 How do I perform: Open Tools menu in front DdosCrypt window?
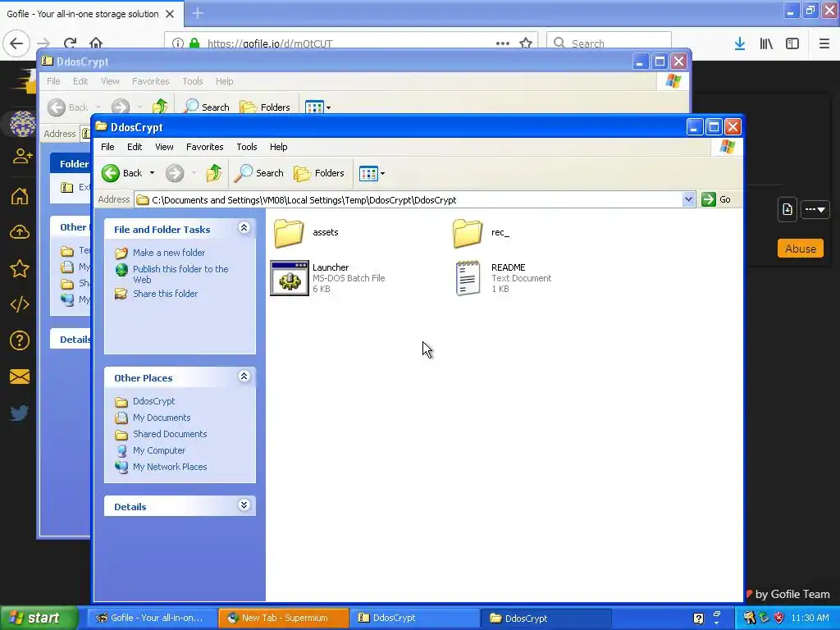[247, 147]
